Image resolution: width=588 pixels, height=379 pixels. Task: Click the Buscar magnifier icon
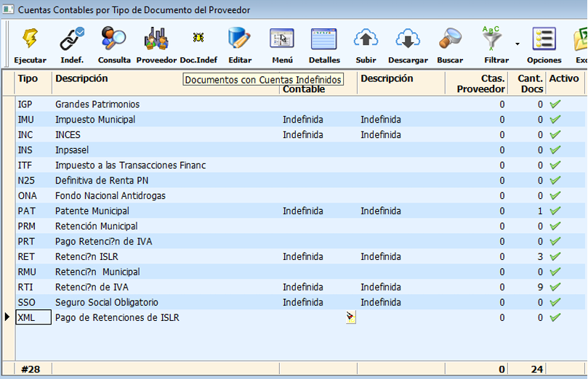point(450,39)
